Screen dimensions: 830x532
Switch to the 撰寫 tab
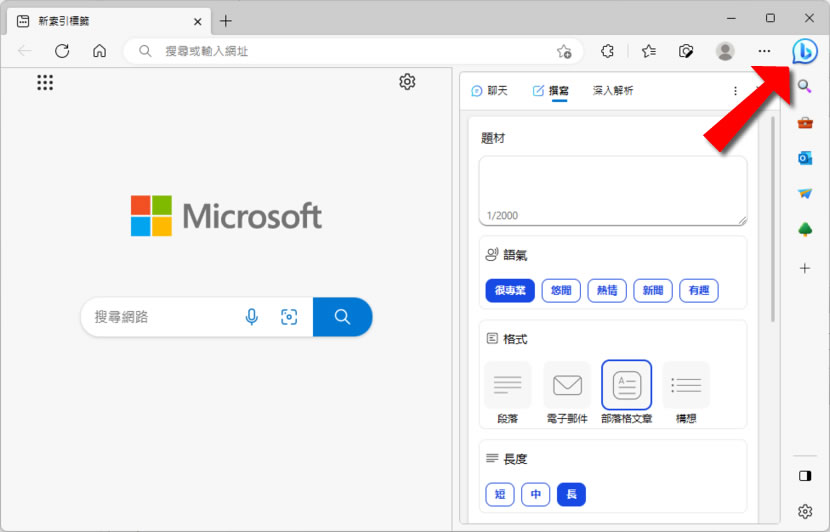point(551,91)
